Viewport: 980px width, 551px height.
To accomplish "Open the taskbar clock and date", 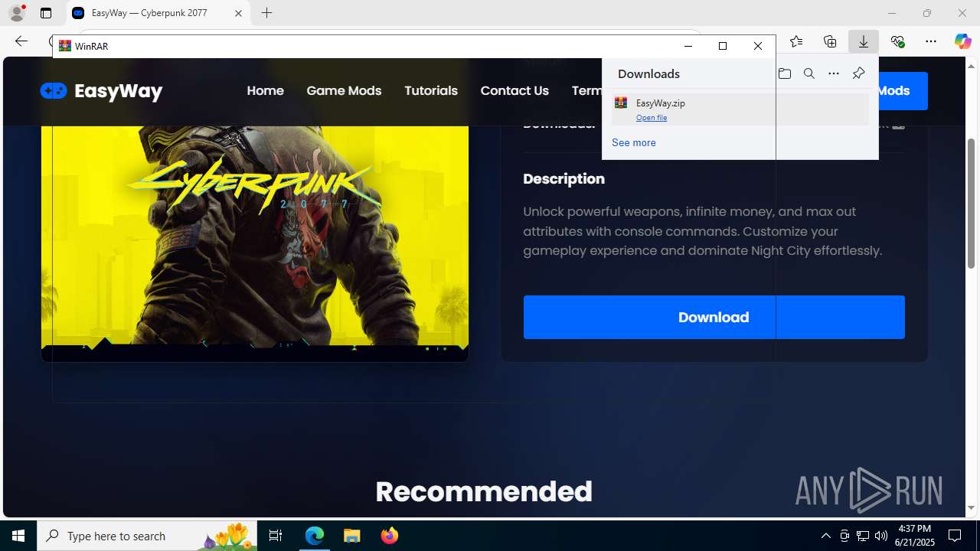I will point(916,536).
